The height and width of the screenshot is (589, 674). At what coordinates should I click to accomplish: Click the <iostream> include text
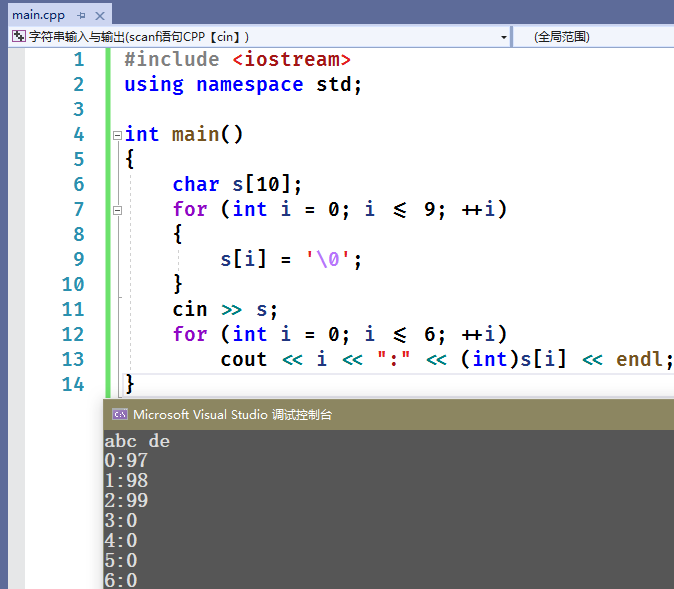[291, 59]
